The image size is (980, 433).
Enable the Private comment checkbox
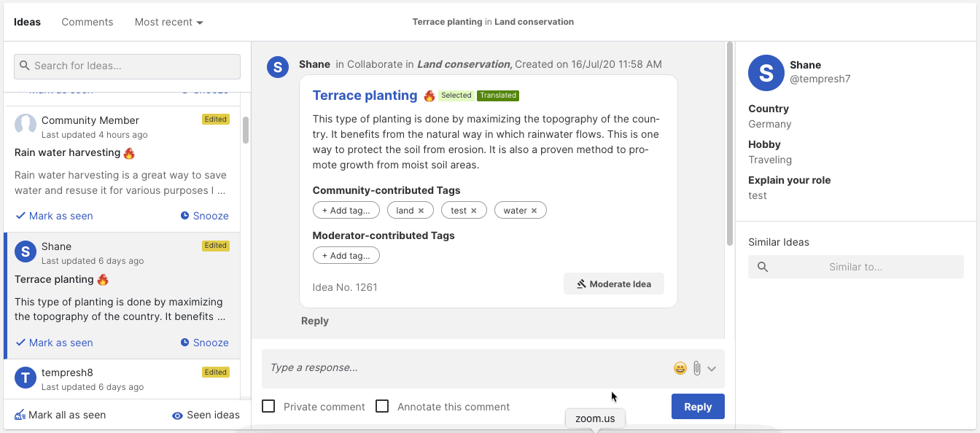point(269,406)
